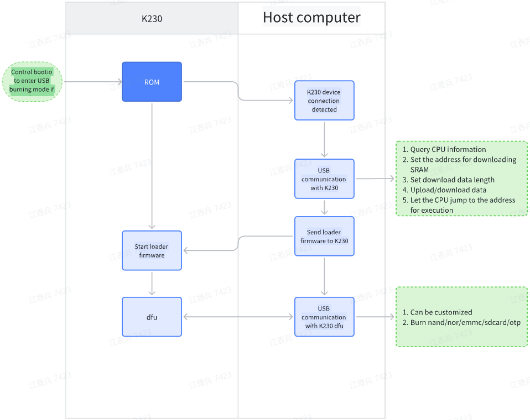Click the Query CPU information line
Screen dimensions: 530x420
coord(448,149)
